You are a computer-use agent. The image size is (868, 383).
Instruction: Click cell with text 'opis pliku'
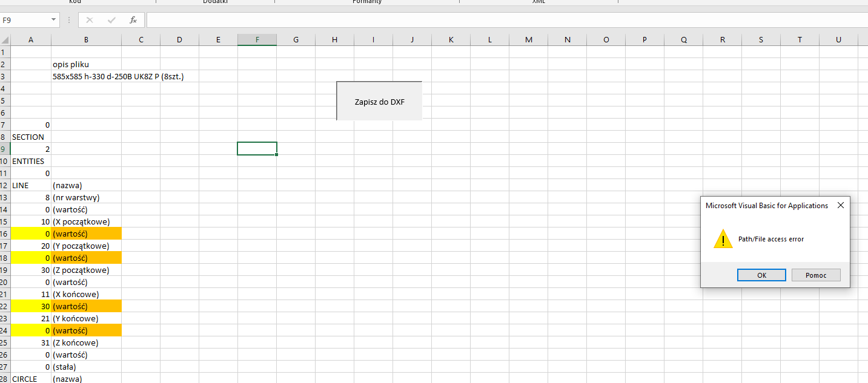[x=86, y=64]
